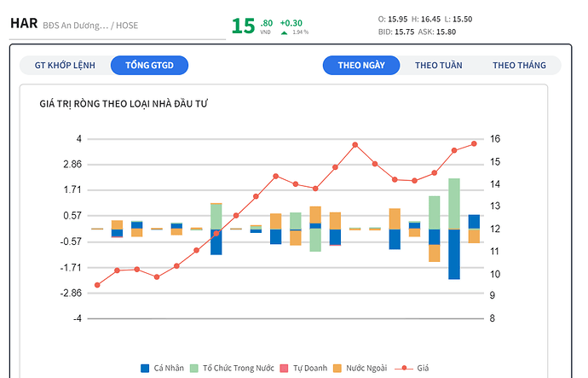Image resolution: width=588 pixels, height=378 pixels.
Task: Click the first red price point on chart
Action: click(97, 285)
